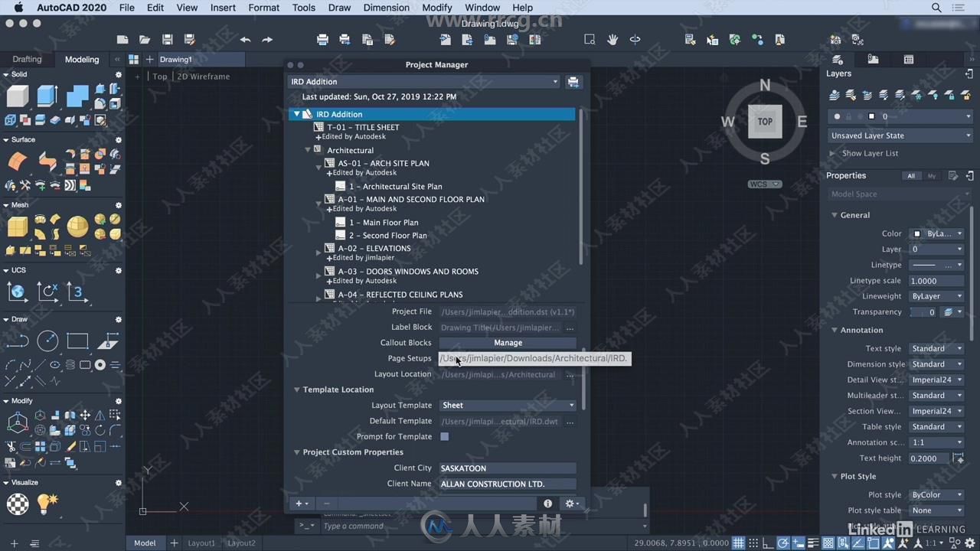Click the materials checker sphere icon
The height and width of the screenshot is (551, 980).
click(18, 504)
